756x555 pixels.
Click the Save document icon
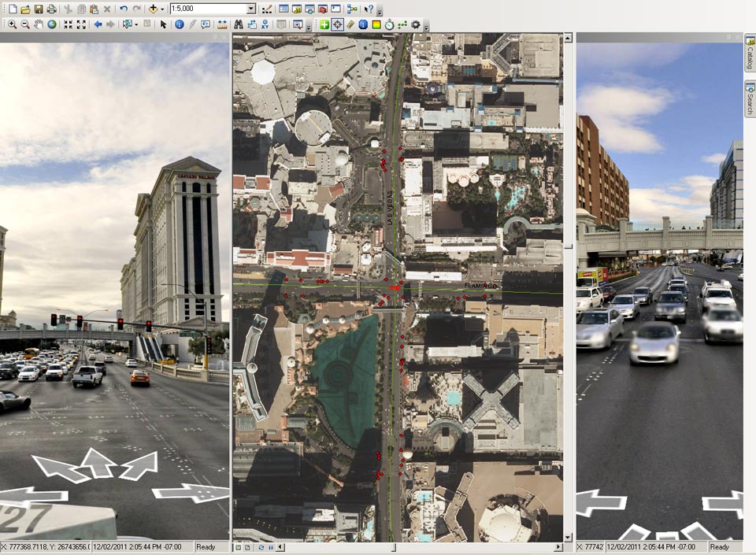39,9
